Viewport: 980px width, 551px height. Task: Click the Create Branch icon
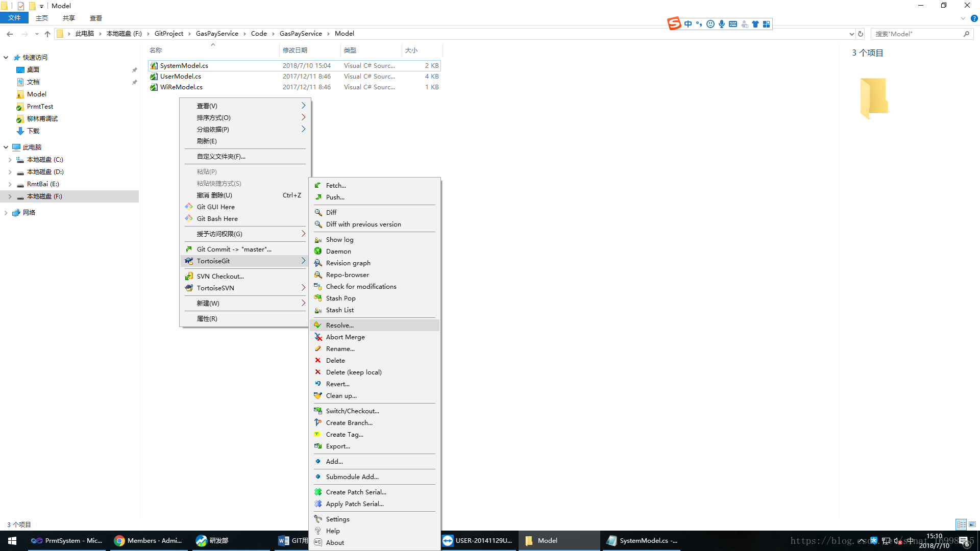pos(318,422)
